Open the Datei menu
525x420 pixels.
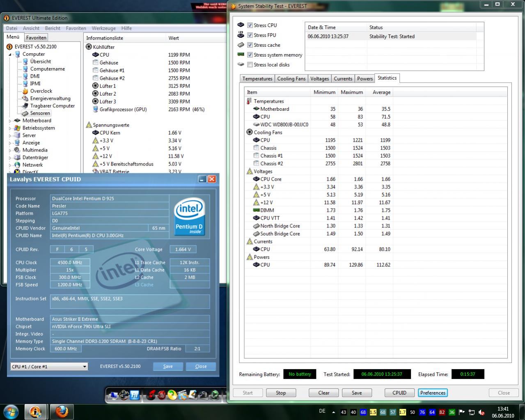point(12,28)
